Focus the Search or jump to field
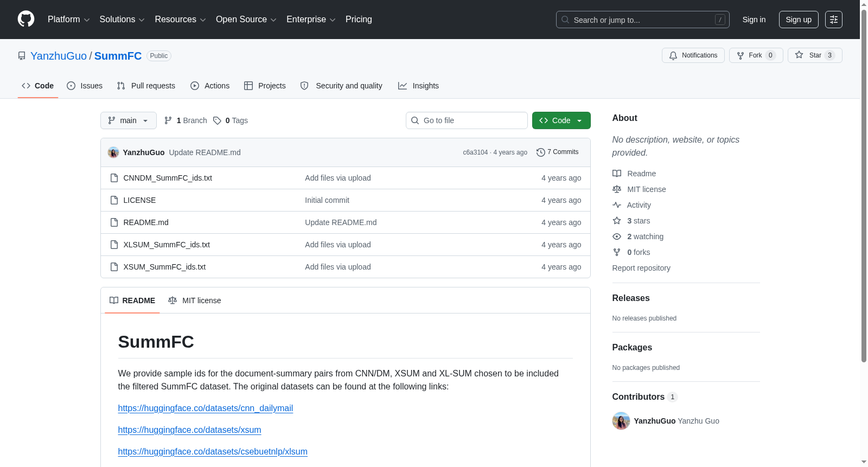Viewport: 868px width, 467px height. coord(643,20)
